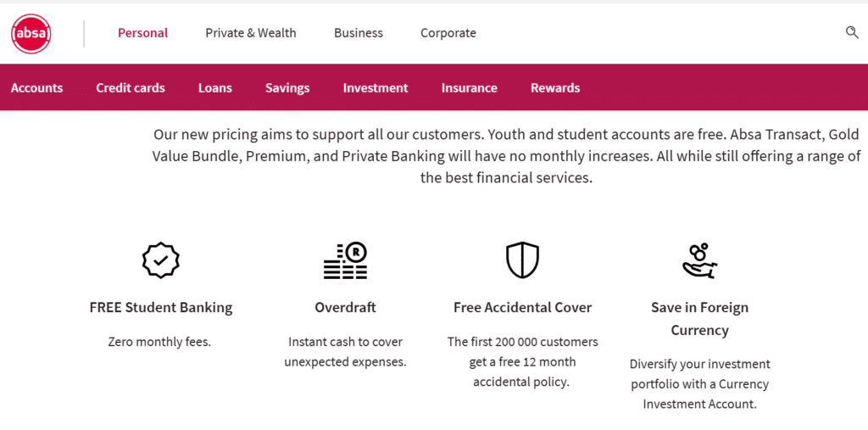868x430 pixels.
Task: Click the Rewards menu item
Action: pos(555,87)
